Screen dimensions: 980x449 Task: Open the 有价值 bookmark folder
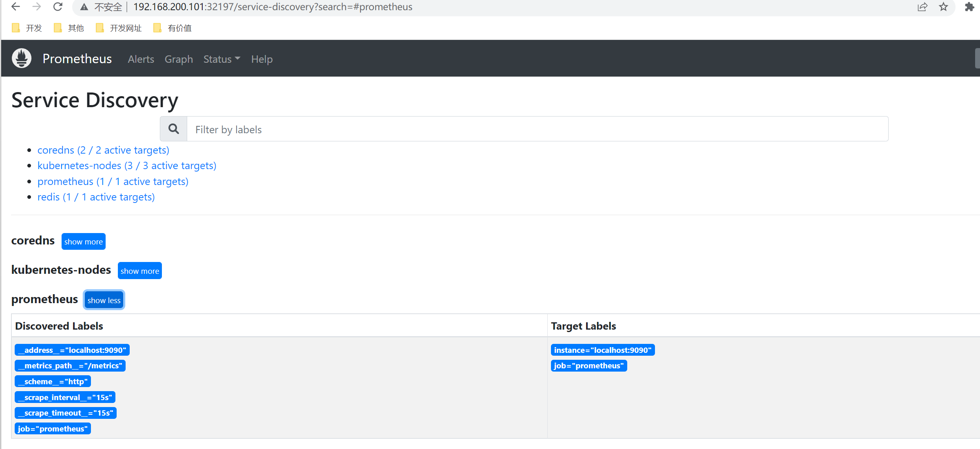[173, 28]
